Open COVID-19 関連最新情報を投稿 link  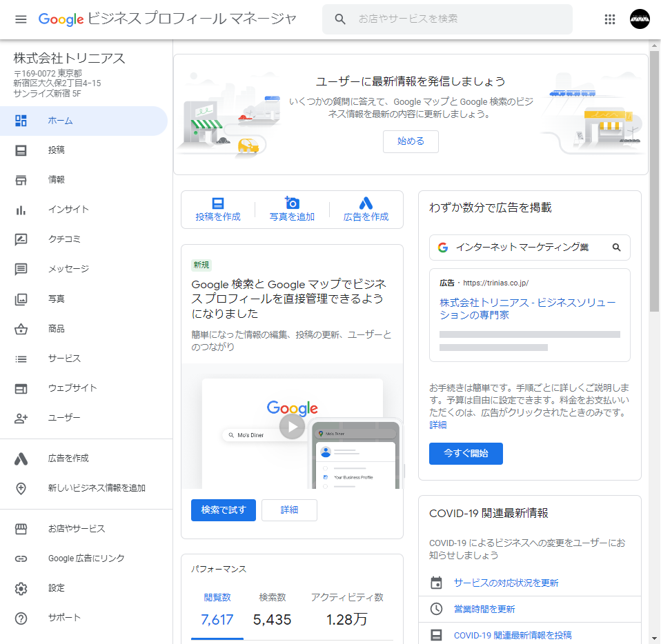[513, 635]
